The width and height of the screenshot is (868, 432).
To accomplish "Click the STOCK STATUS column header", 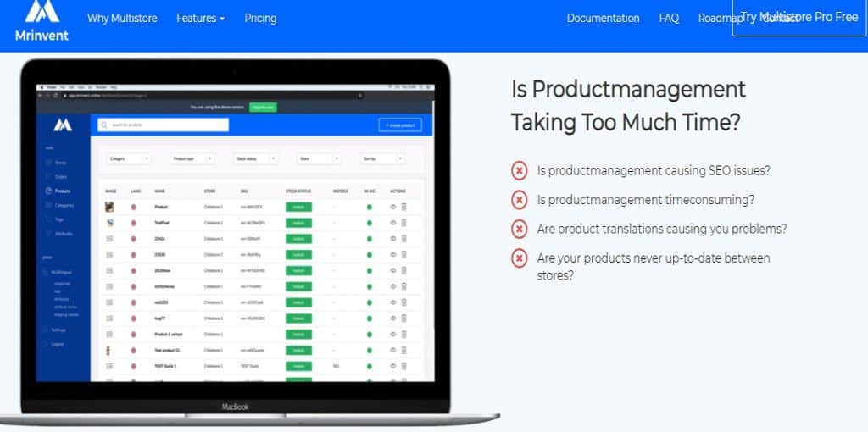I will pyautogui.click(x=298, y=191).
